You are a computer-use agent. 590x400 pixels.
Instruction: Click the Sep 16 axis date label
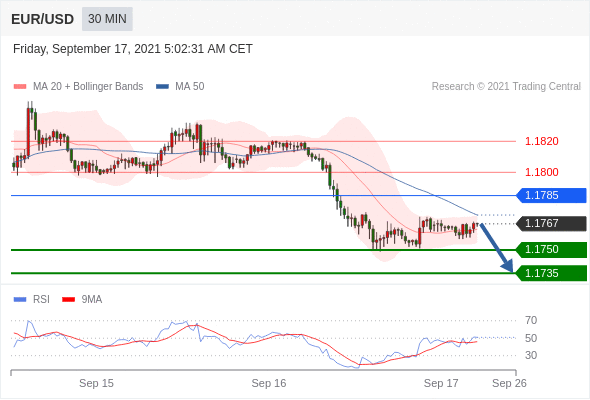[x=269, y=383]
